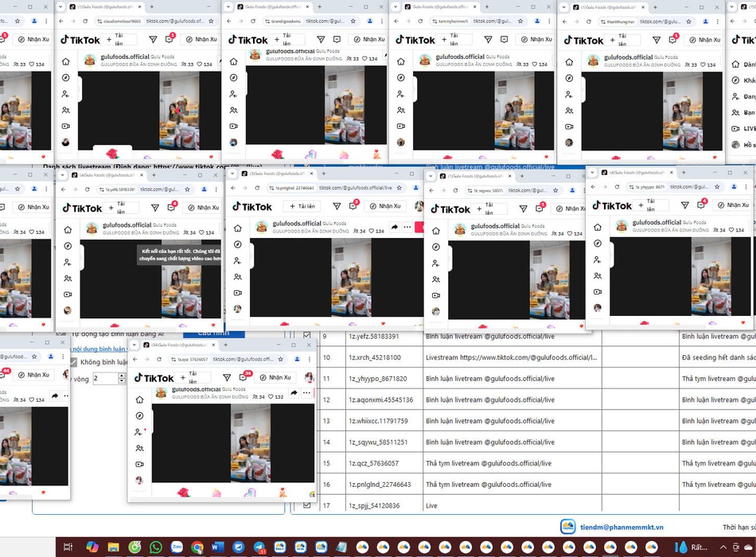Toggle checkbox for table row 9
Screen dimensions: 756x557
(x=306, y=335)
